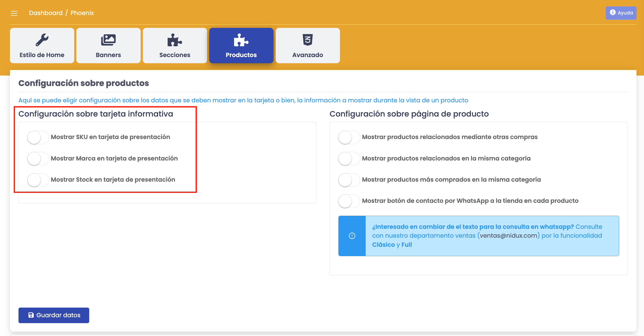Screen dimensions: 644x336
Task: Click the ventas@nidux.com email address
Action: [x=508, y=236]
